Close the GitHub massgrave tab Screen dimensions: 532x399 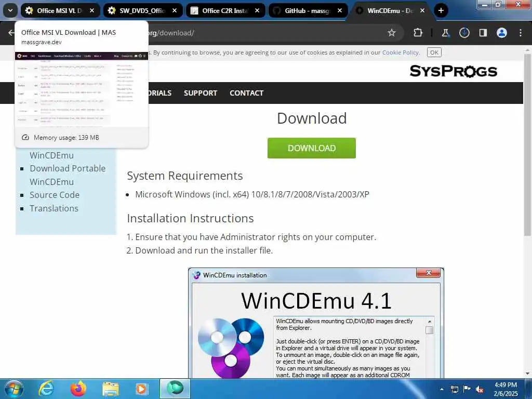pyautogui.click(x=340, y=10)
